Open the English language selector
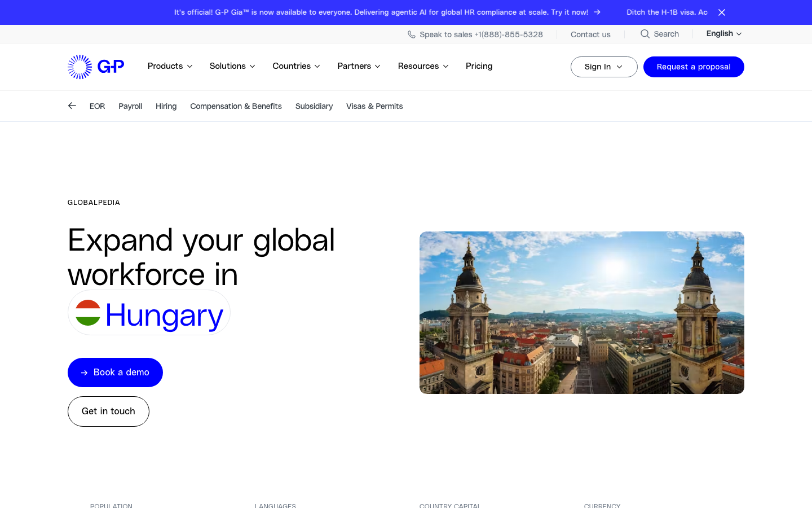This screenshot has width=812, height=508. tap(724, 34)
